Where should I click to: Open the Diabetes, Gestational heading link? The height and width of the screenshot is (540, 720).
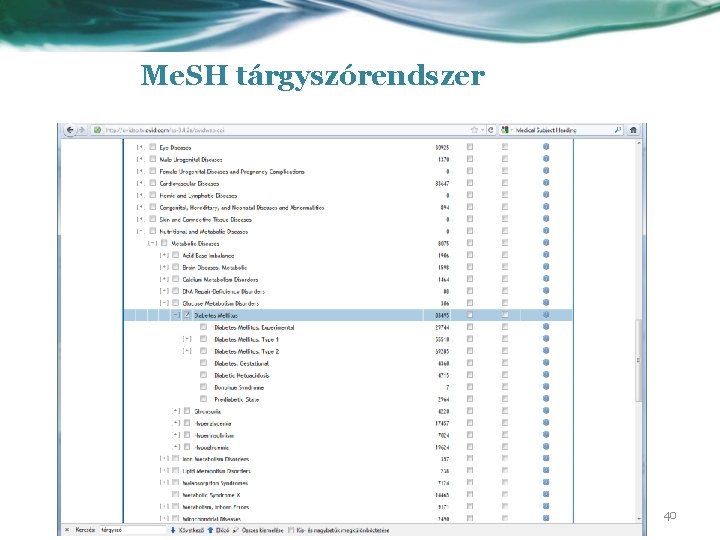[x=242, y=363]
